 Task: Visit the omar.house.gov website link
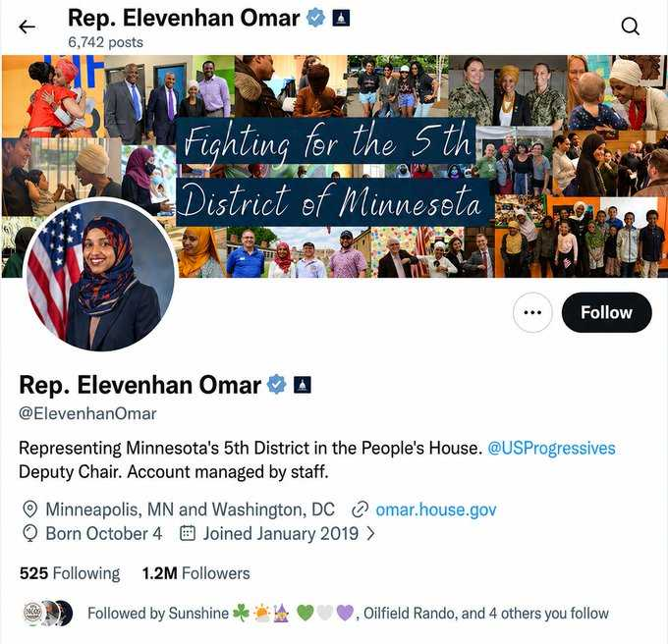(x=436, y=510)
